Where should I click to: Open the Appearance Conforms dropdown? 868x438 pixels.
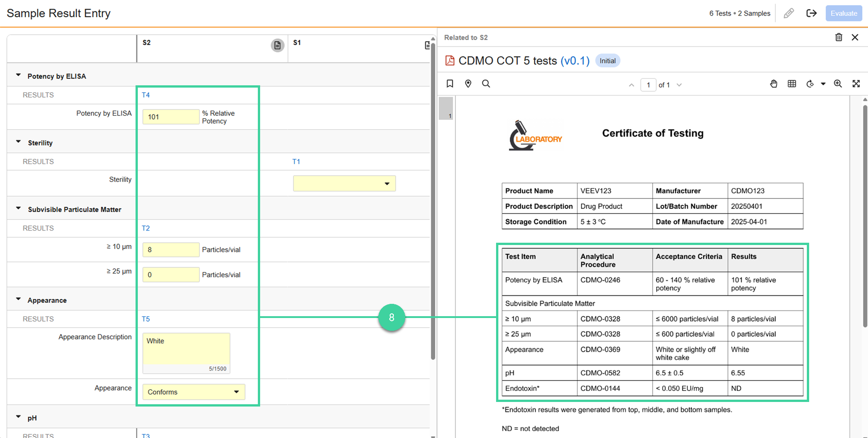click(x=193, y=392)
